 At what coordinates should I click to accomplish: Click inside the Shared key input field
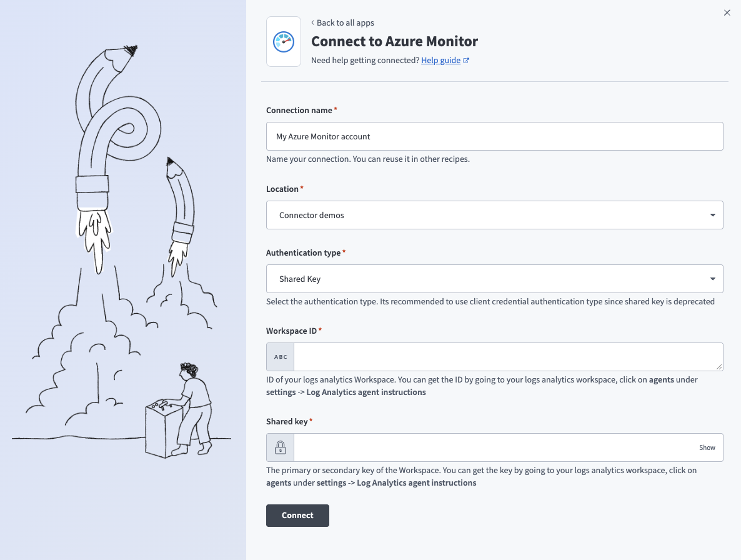tap(494, 447)
